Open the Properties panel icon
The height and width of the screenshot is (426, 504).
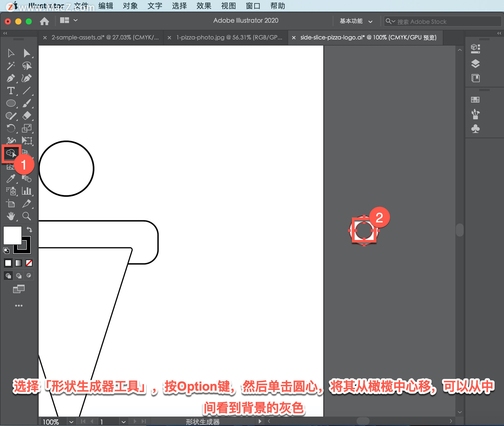[x=475, y=49]
